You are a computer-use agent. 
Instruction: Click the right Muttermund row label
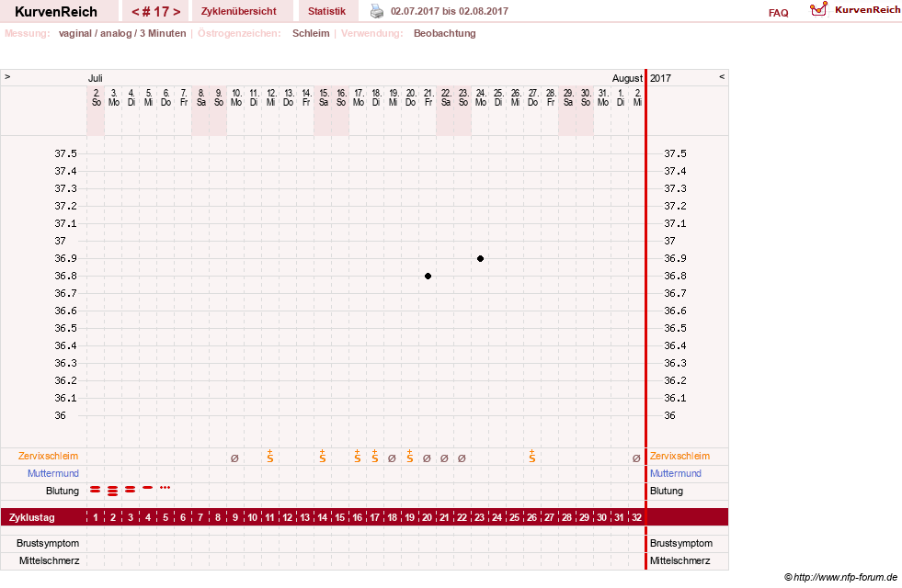[676, 474]
